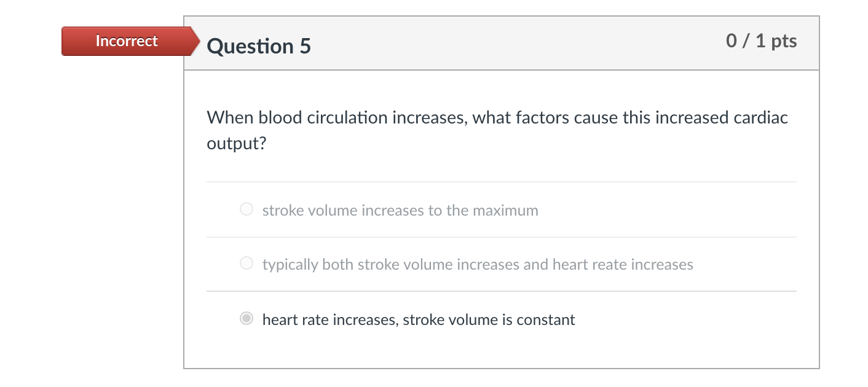Select the "stroke volume increases to the maximum" option
Screen dimensions: 868x387
pos(400,210)
